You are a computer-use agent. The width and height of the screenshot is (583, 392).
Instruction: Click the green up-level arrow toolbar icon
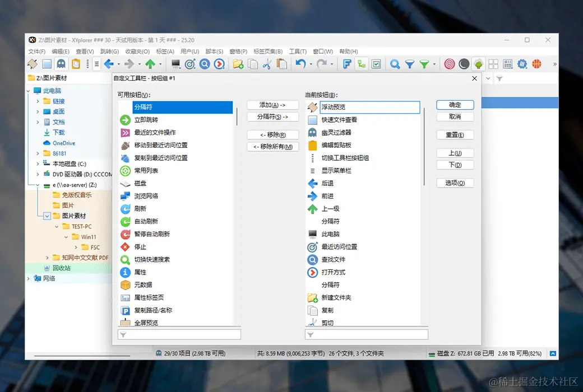pyautogui.click(x=150, y=64)
